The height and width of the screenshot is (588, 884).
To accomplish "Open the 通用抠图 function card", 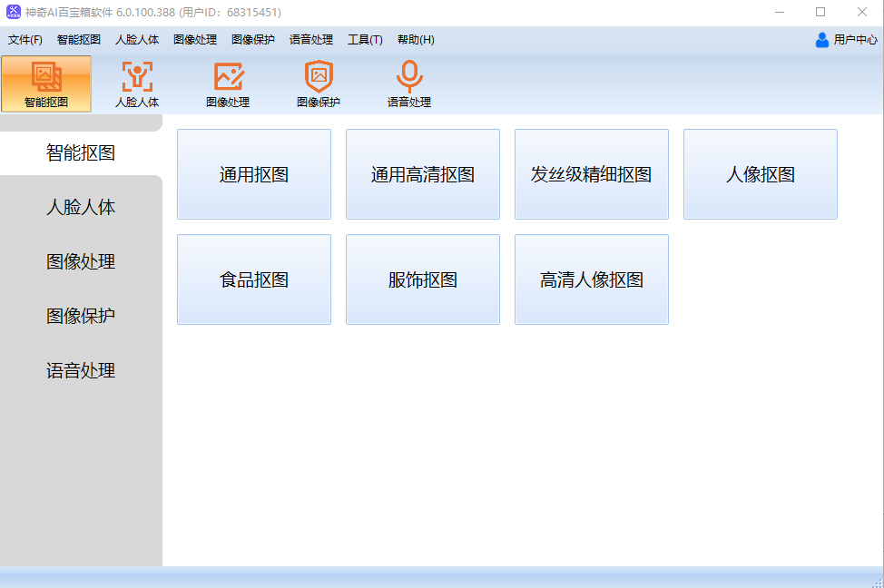I will (x=254, y=174).
